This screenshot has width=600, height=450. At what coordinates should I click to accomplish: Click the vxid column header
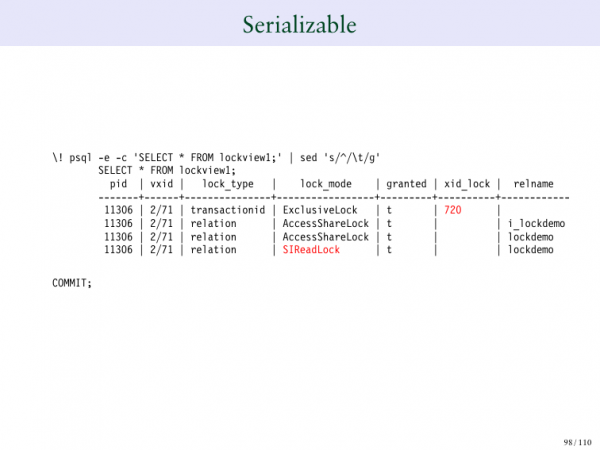[160, 184]
